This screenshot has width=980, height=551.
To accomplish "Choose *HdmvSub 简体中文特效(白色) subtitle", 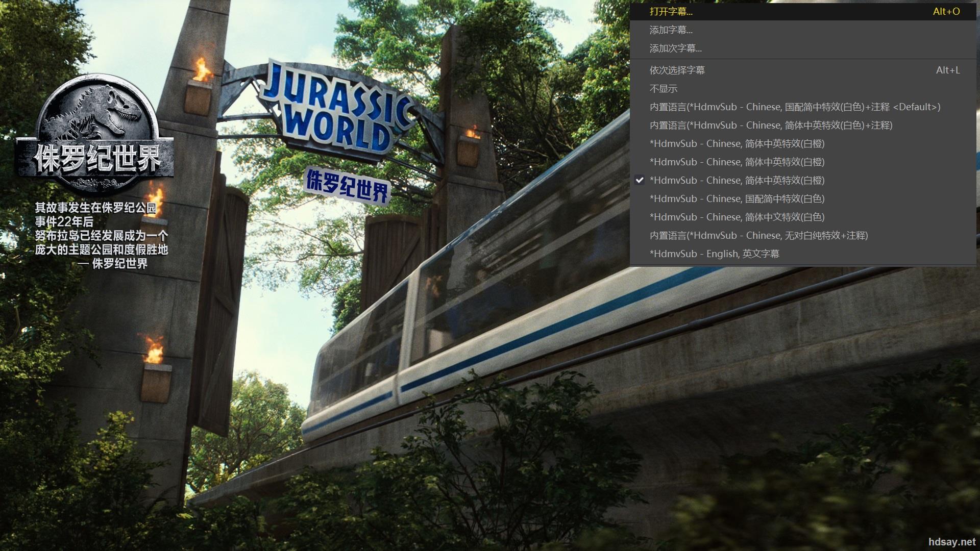I will (x=803, y=217).
